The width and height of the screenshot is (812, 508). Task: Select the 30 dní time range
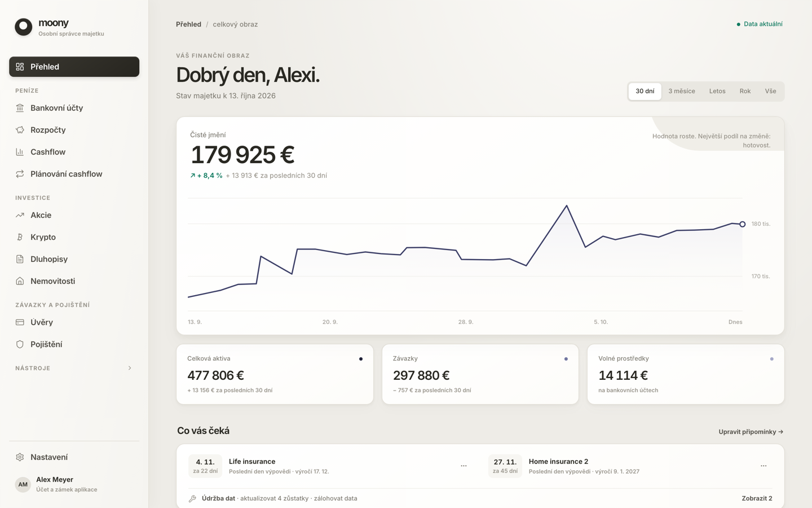(645, 91)
